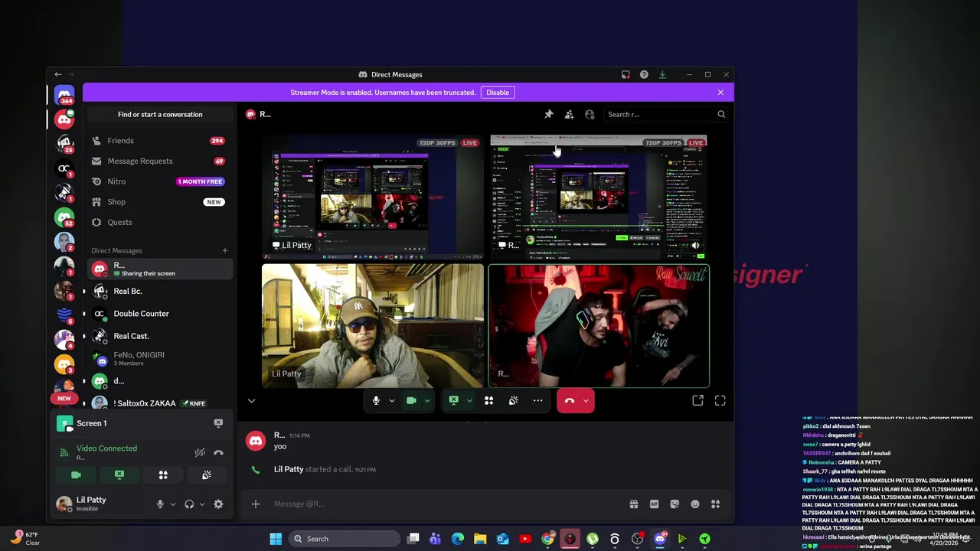
Task: Open Message Requests
Action: (x=160, y=161)
